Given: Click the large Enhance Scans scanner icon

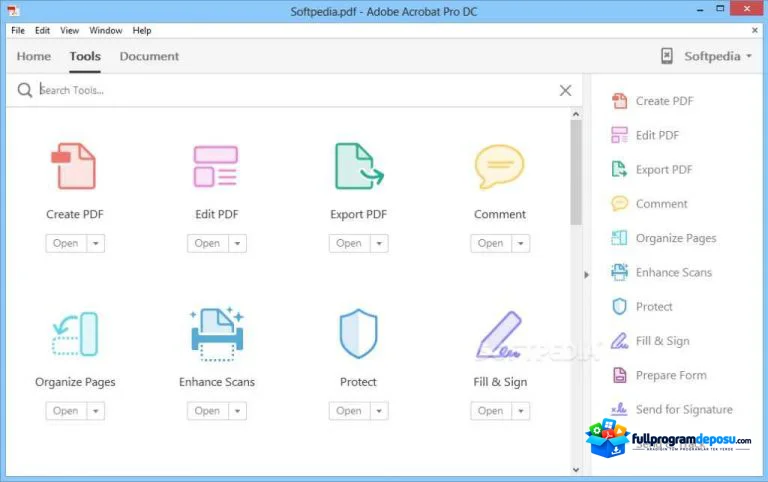Looking at the screenshot, I should [x=217, y=334].
